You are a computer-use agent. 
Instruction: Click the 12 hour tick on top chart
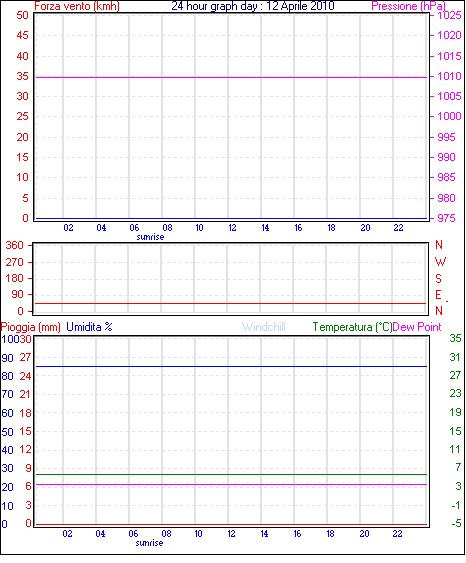tap(232, 228)
